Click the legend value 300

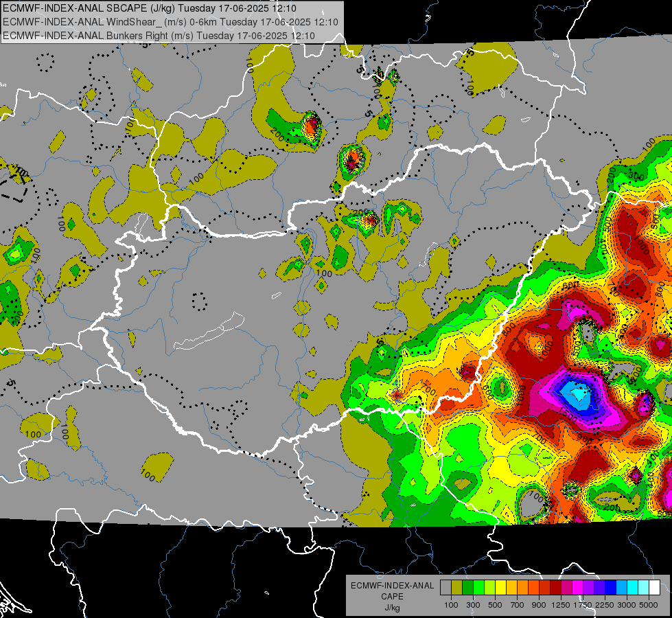point(473,605)
